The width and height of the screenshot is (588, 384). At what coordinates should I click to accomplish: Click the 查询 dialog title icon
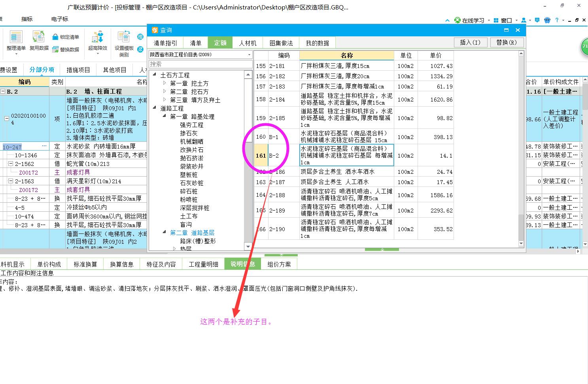(154, 30)
